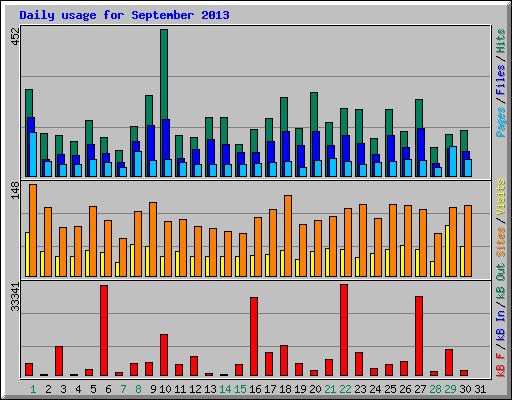The height and width of the screenshot is (400, 512).
Task: Click the red kB bar for day 27
Action: 419,336
